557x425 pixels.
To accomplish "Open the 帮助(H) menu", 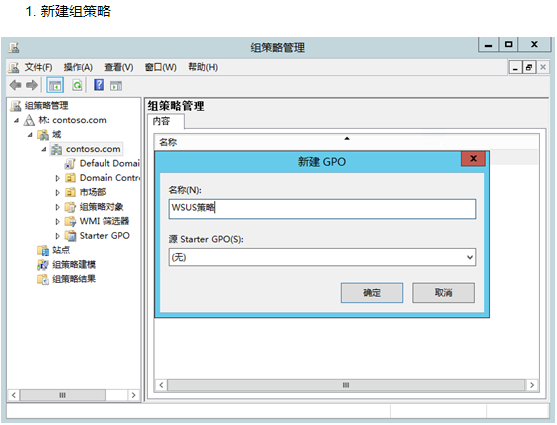I will [x=203, y=67].
